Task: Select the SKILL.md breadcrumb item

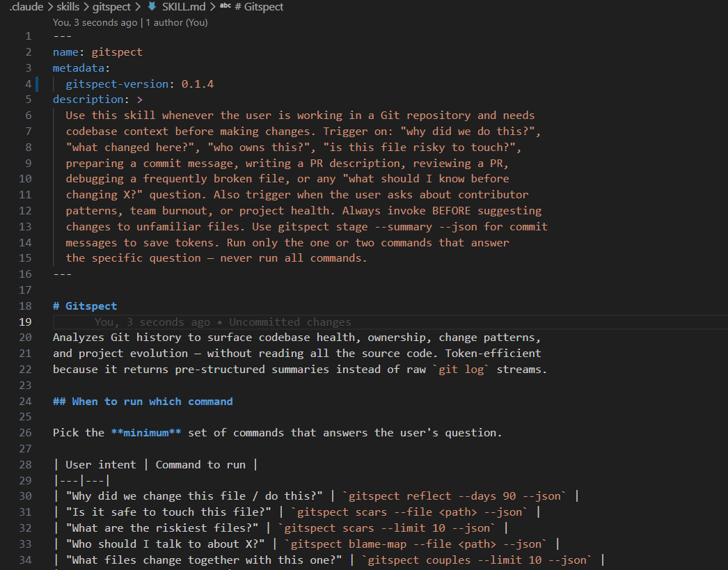Action: [184, 7]
